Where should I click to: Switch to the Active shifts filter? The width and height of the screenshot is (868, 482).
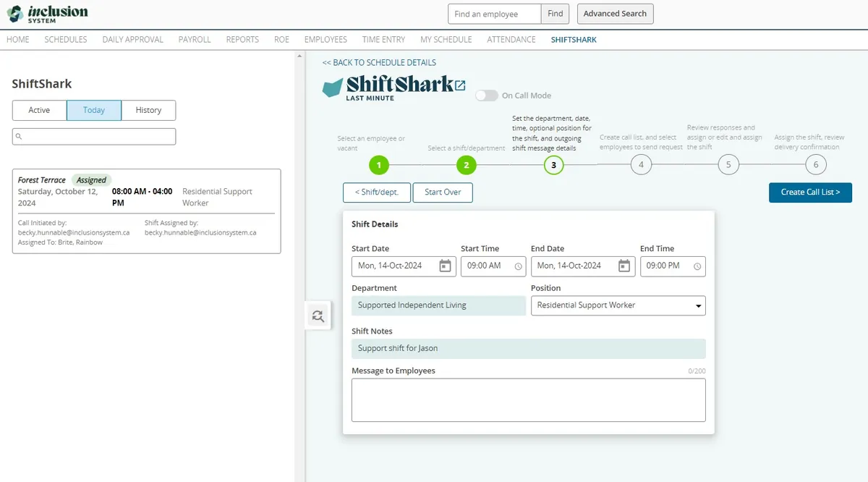pyautogui.click(x=39, y=110)
